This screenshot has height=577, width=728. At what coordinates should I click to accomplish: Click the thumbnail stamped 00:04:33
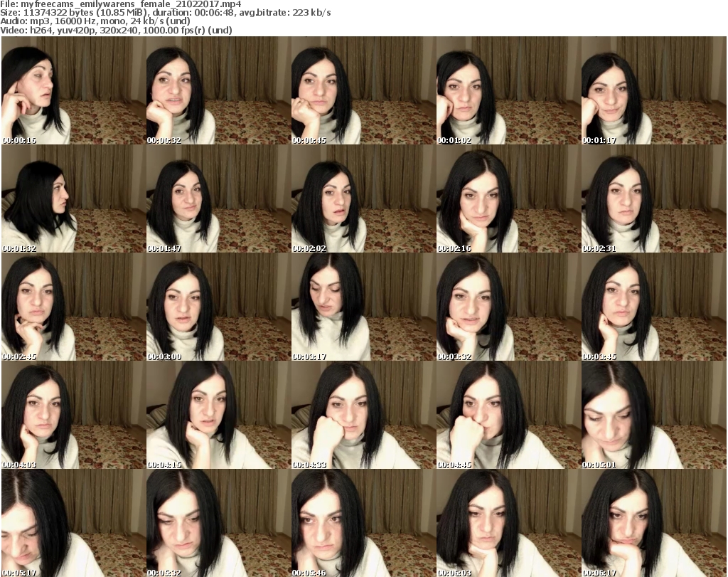363,415
